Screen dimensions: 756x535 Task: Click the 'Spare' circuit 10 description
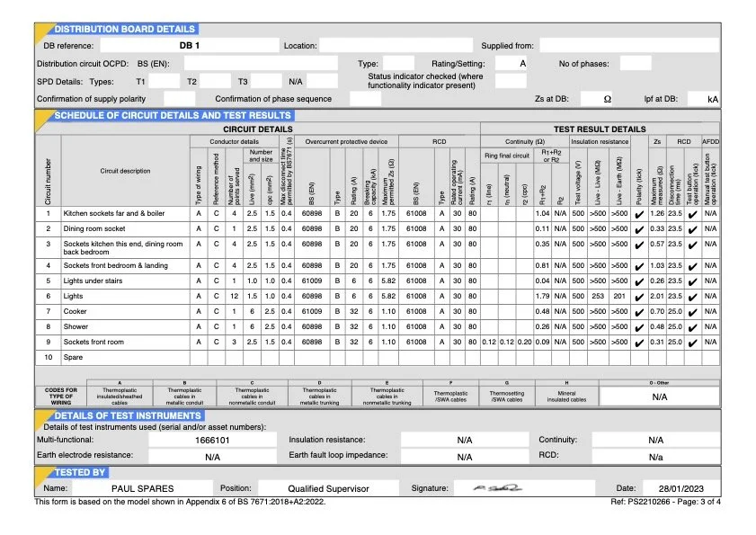pos(73,358)
